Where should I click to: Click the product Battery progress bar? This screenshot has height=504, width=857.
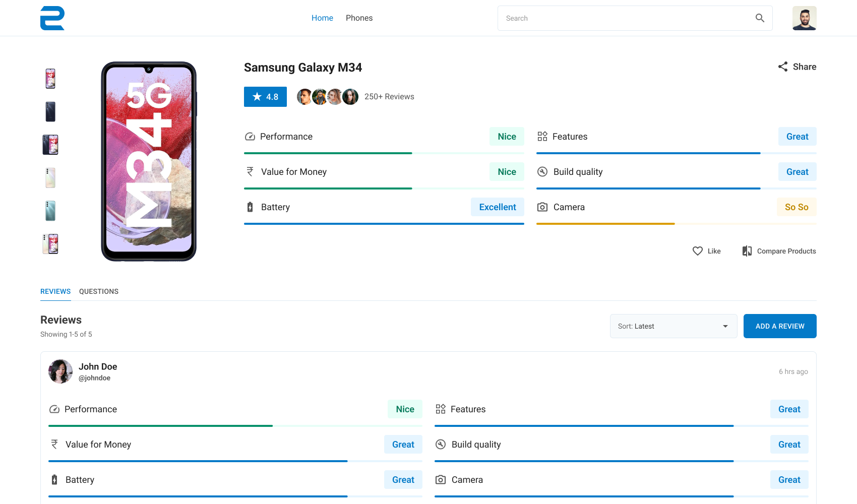coord(384,224)
